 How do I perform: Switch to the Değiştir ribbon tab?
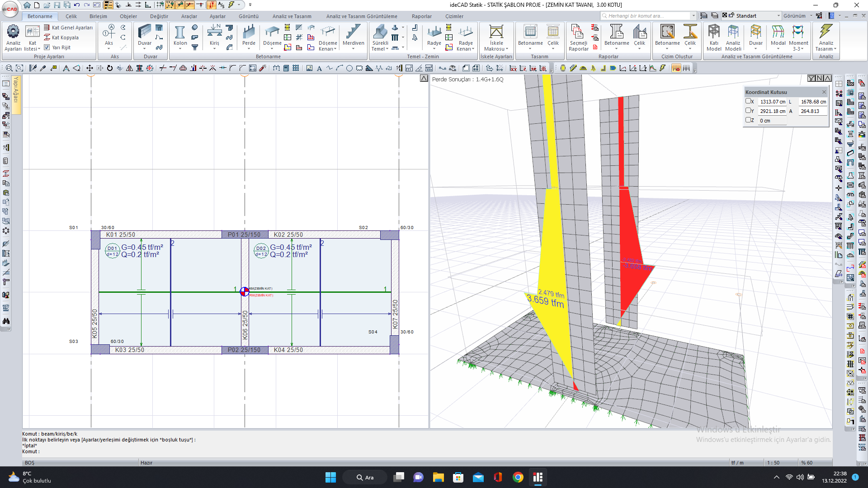pos(159,16)
